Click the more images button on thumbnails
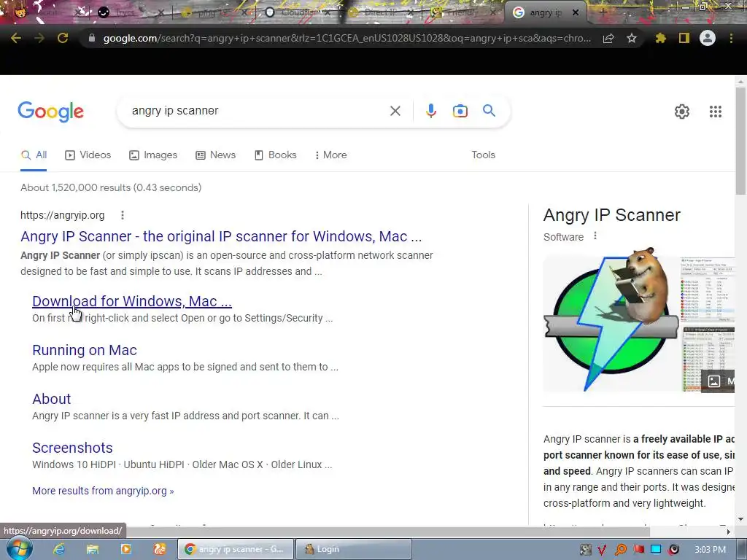Viewport: 747px width, 560px height. coord(718,381)
